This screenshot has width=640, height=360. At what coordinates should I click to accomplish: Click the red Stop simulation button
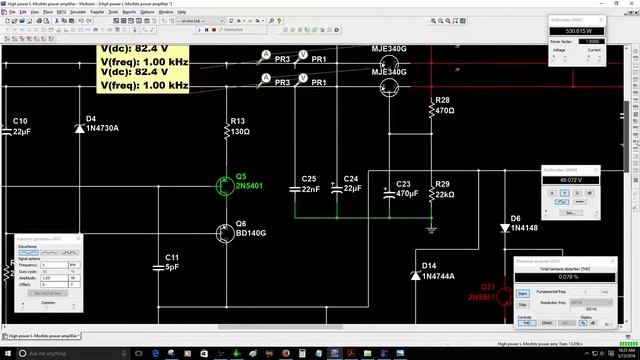click(214, 30)
